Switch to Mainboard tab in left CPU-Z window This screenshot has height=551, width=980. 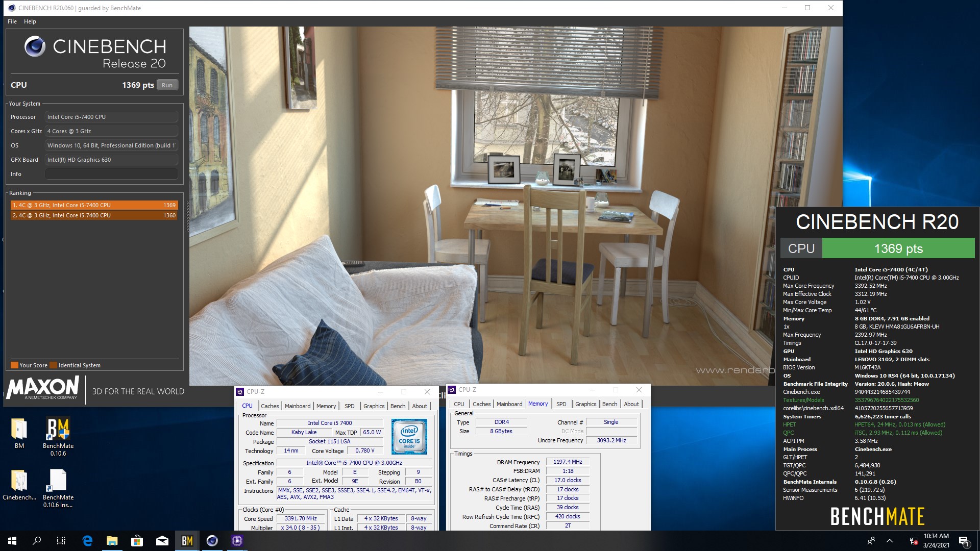tap(298, 406)
